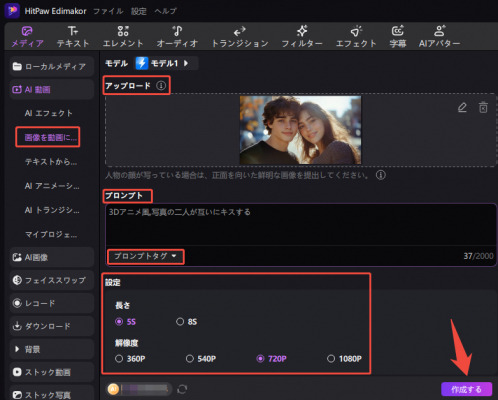The width and height of the screenshot is (498, 400).
Task: Click inside the prompt text field
Action: [x=301, y=225]
